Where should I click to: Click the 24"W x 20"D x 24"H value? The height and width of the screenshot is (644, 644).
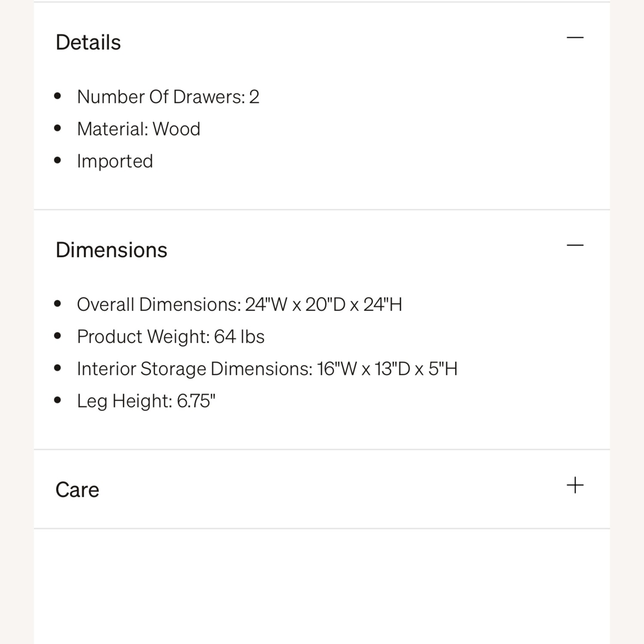click(323, 304)
